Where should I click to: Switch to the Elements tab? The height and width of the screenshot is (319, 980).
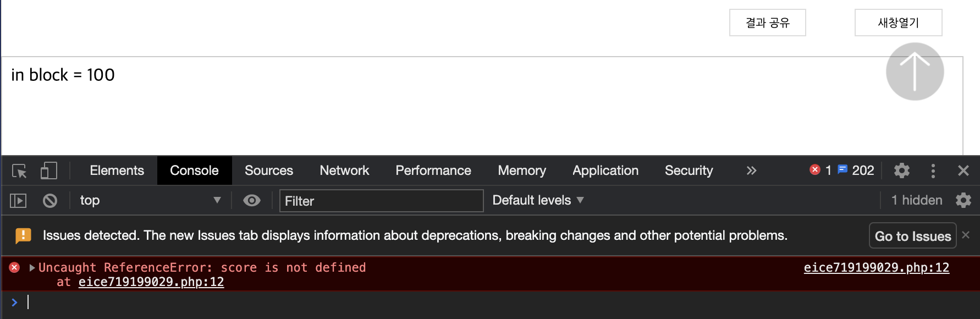tap(117, 170)
